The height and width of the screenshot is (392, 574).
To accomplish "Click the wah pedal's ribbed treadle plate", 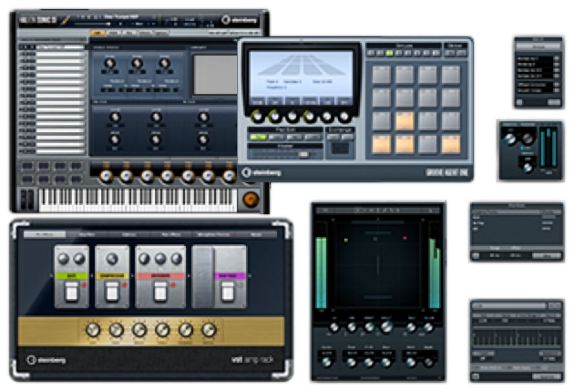I will tap(203, 277).
